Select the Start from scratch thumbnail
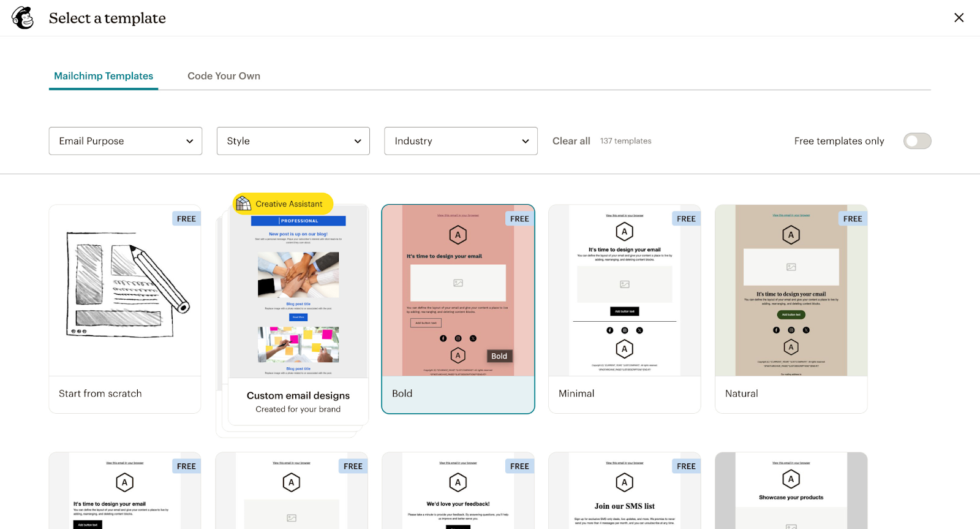 tap(125, 291)
